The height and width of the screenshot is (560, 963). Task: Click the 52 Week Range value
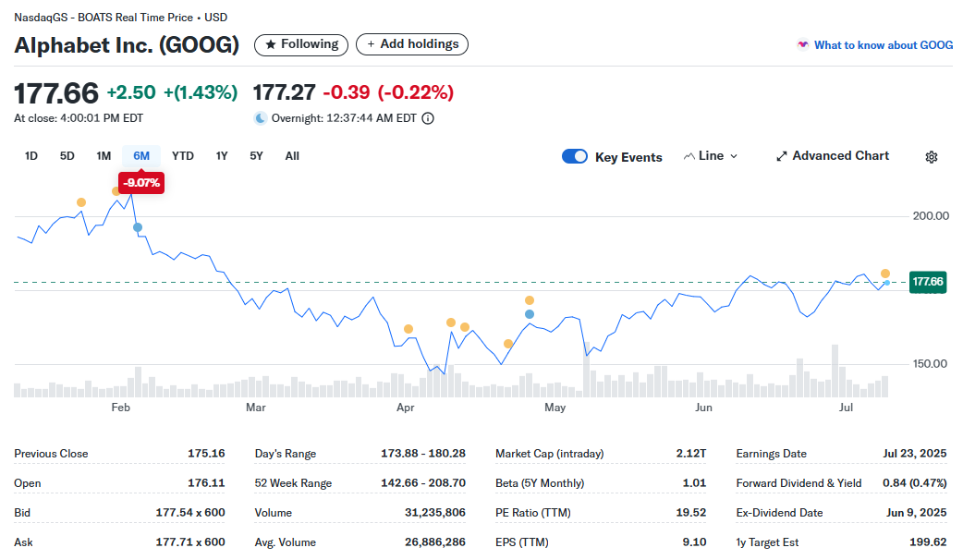tap(423, 482)
